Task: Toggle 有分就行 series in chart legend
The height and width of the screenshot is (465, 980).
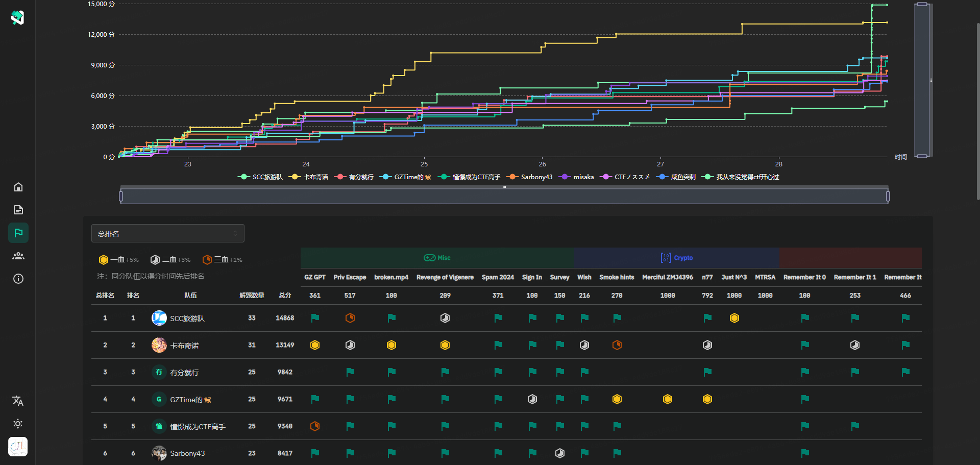Action: click(x=354, y=177)
